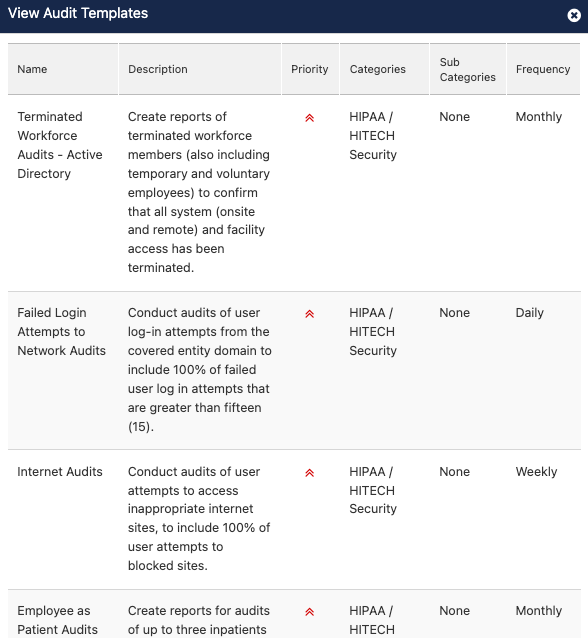This screenshot has width=588, height=638.
Task: Open the Internet Audits template name
Action: (x=60, y=472)
